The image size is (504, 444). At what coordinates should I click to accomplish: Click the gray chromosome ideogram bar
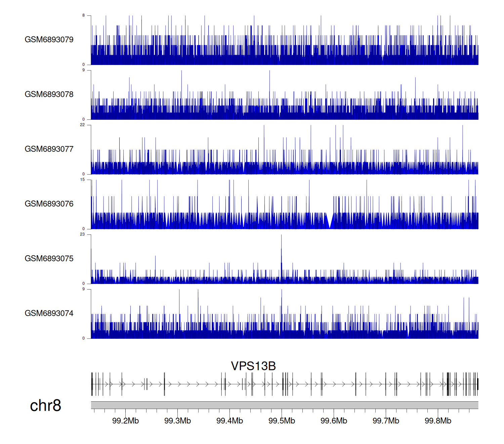pos(284,405)
